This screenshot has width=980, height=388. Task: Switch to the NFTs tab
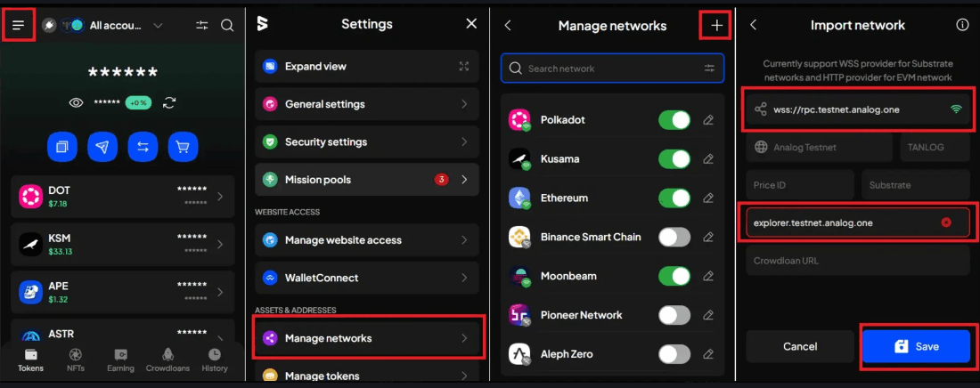point(76,360)
